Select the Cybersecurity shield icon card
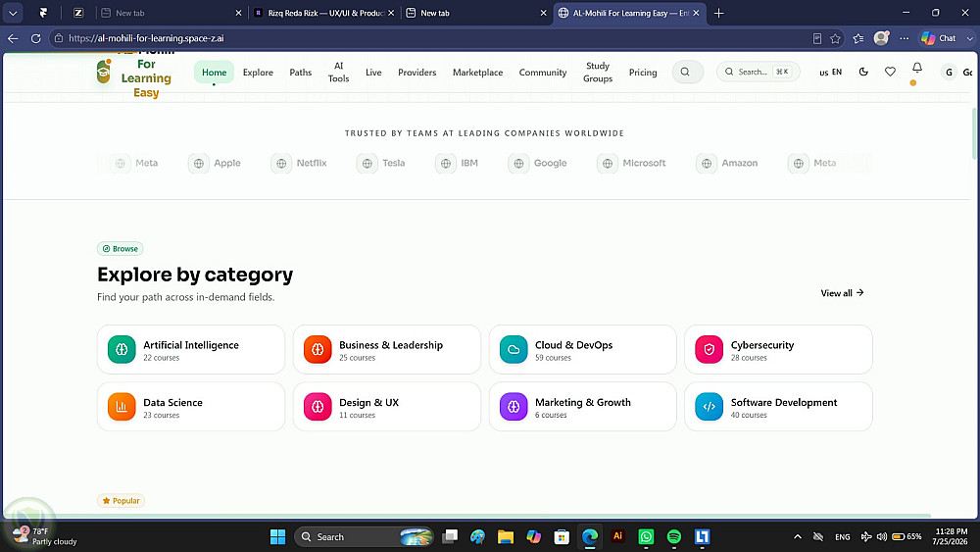The height and width of the screenshot is (552, 980). [x=778, y=349]
